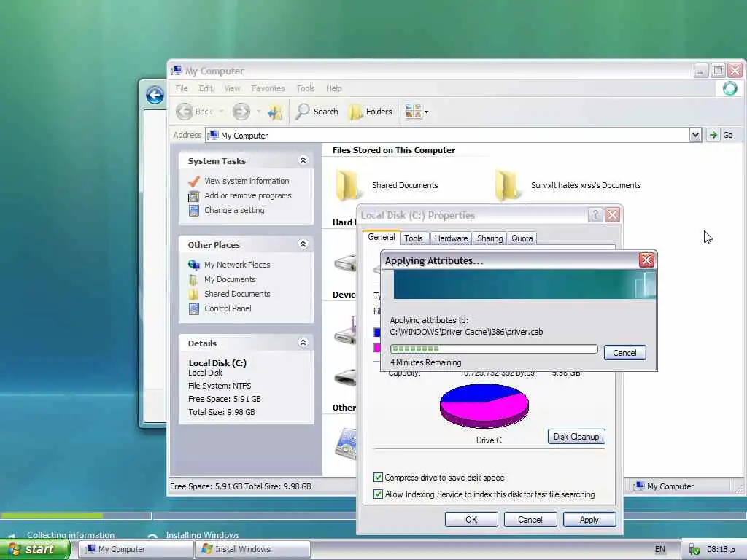
Task: Click the blue back arrow in Install Windows
Action: [155, 95]
